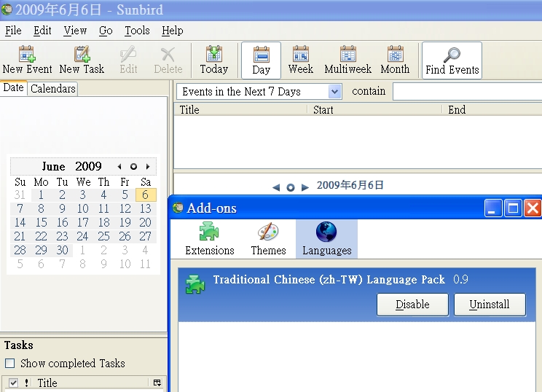Viewport: 542px width, 392px height.
Task: Click the 2009 year label in mini calendar
Action: pos(88,167)
